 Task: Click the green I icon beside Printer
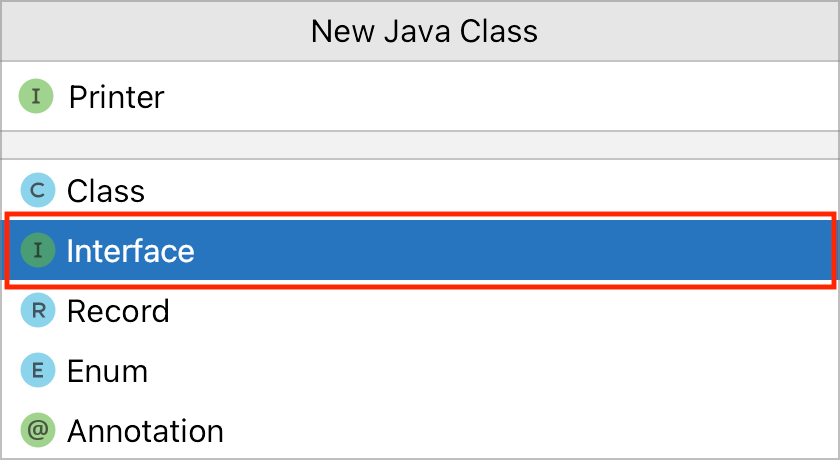pyautogui.click(x=36, y=97)
